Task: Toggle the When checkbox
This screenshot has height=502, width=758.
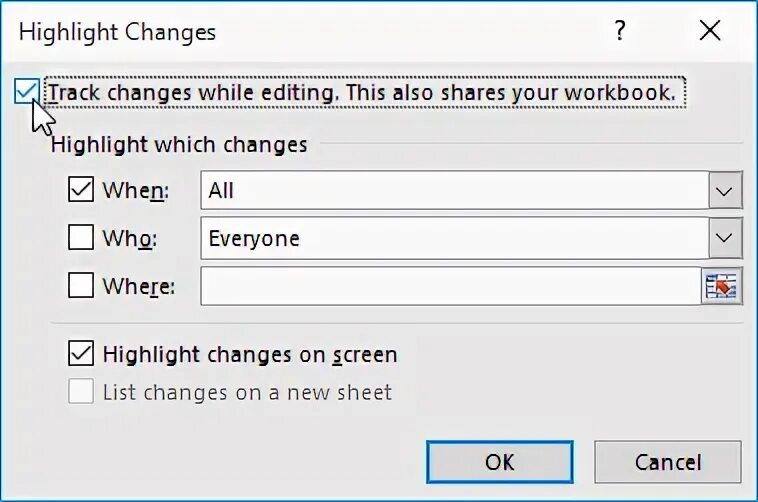Action: (x=81, y=189)
